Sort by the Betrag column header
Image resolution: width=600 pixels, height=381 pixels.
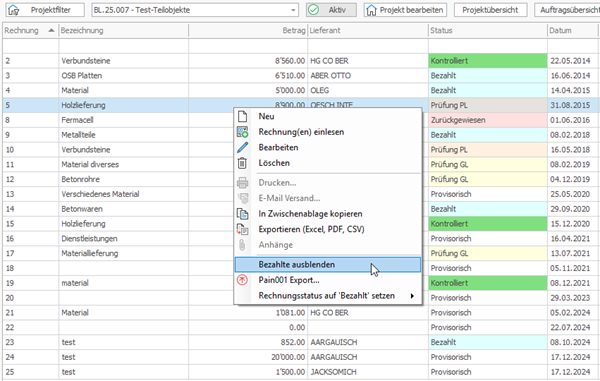(248, 31)
